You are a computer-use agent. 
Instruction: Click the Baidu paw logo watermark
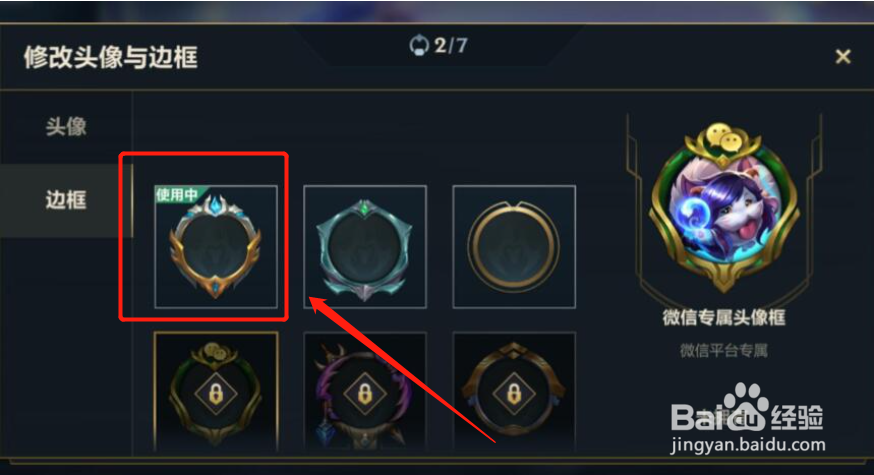click(x=747, y=407)
